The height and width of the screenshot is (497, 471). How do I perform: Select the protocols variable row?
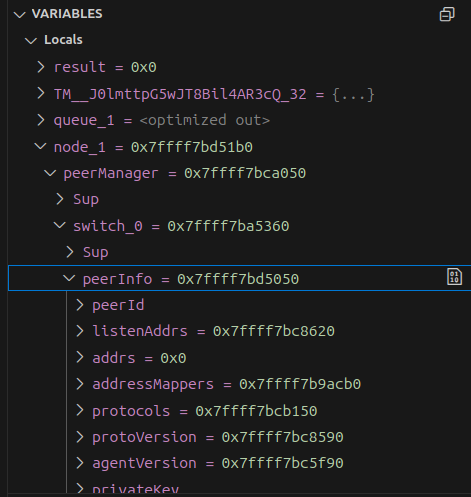(239, 411)
